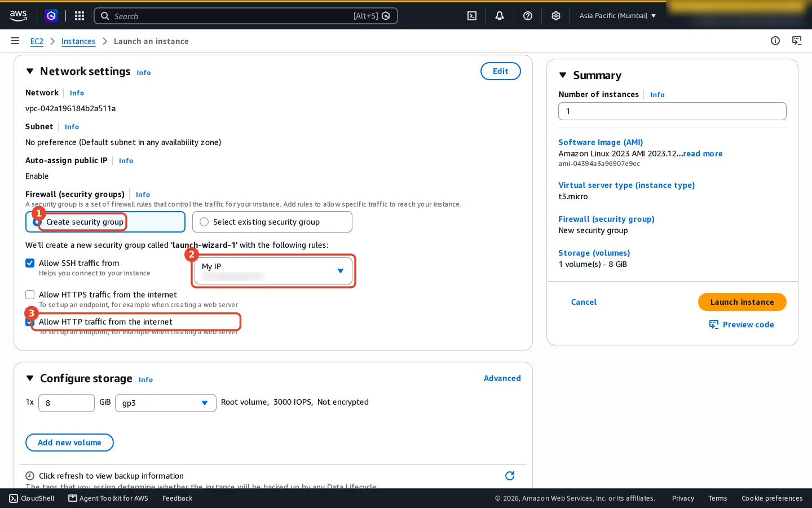Click the Amazon Q hexagon icon

click(51, 16)
